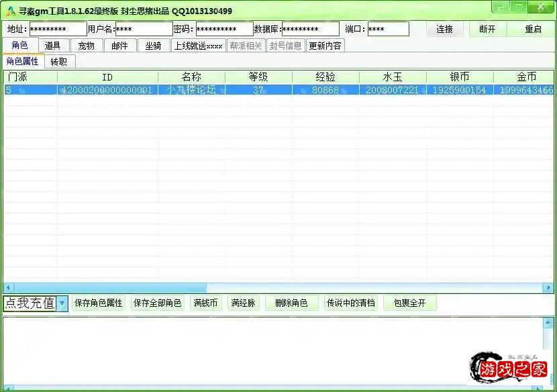Click 删除角色 to delete the character
This screenshot has width=557, height=392.
click(291, 303)
